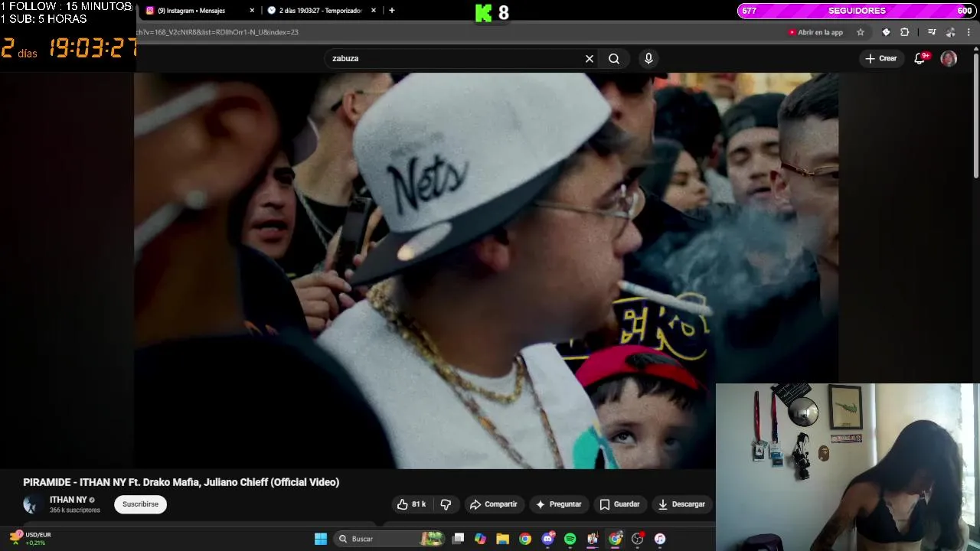The image size is (980, 551).
Task: Open a new browser tab
Action: click(x=392, y=11)
